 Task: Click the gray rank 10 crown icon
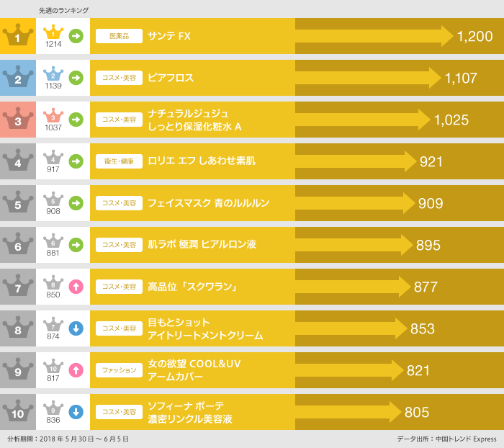[x=18, y=412]
